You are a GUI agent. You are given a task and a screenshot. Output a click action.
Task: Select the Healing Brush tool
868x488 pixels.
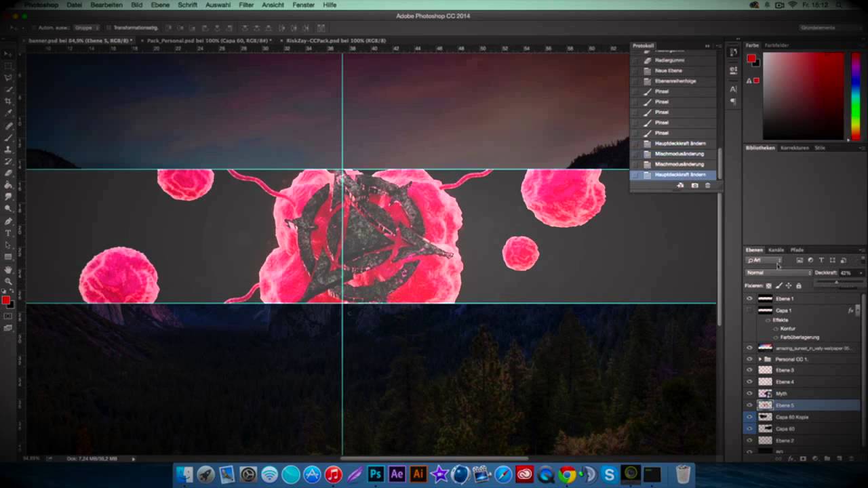pyautogui.click(x=8, y=127)
